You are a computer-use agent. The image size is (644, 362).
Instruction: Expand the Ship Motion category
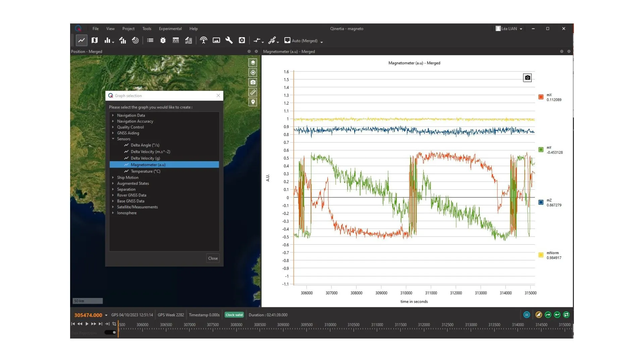click(x=114, y=177)
